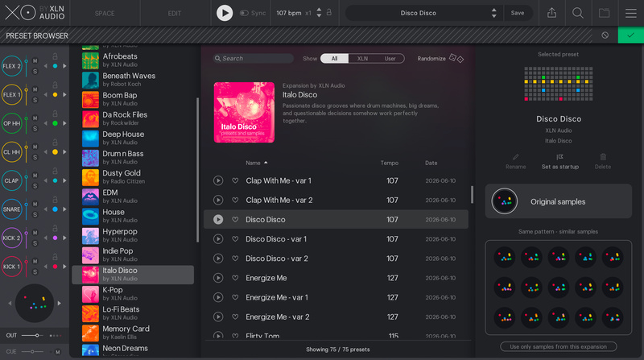Open the Lo-Fi Beats expansion
Viewport: 644px width, 360px height.
[x=134, y=313]
